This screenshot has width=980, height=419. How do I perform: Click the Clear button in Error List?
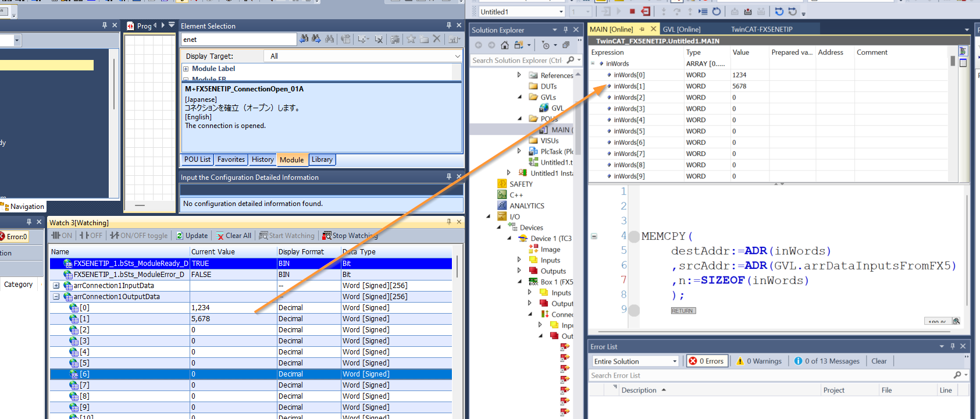(x=878, y=361)
